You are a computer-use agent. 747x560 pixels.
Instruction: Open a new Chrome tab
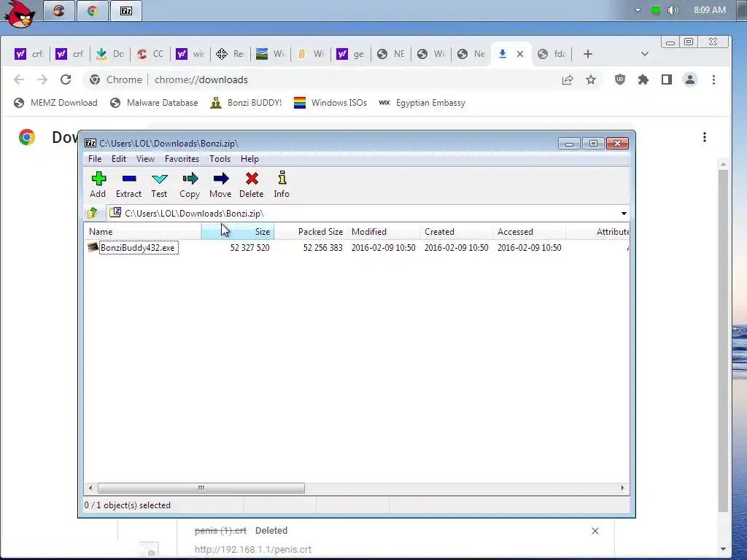(588, 54)
